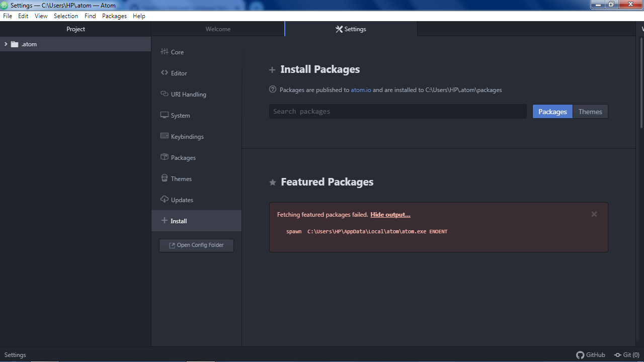644x362 pixels.
Task: Open the Selection menu
Action: pyautogui.click(x=66, y=16)
